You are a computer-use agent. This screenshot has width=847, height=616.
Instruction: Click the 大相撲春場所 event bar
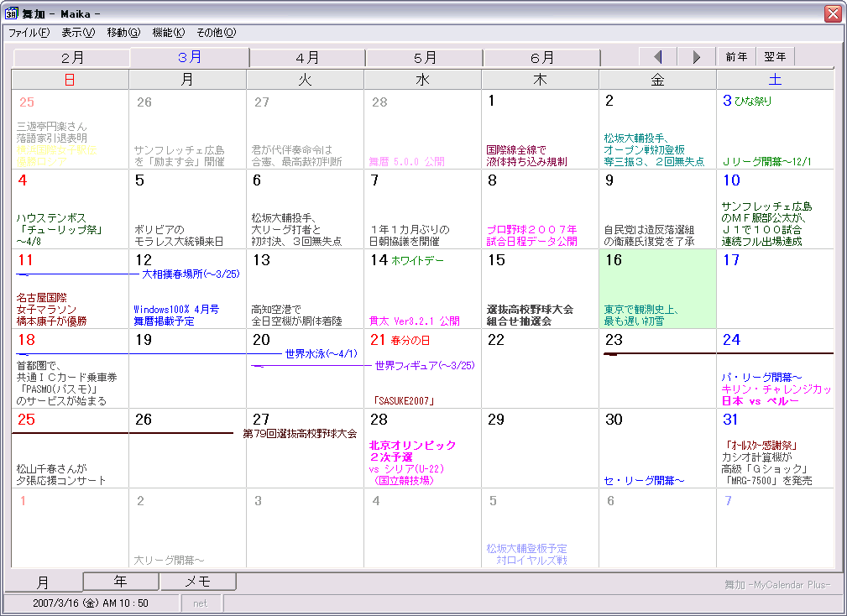click(191, 274)
